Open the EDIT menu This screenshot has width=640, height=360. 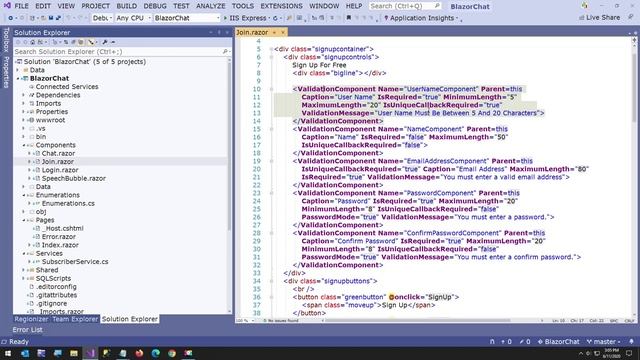coord(43,6)
